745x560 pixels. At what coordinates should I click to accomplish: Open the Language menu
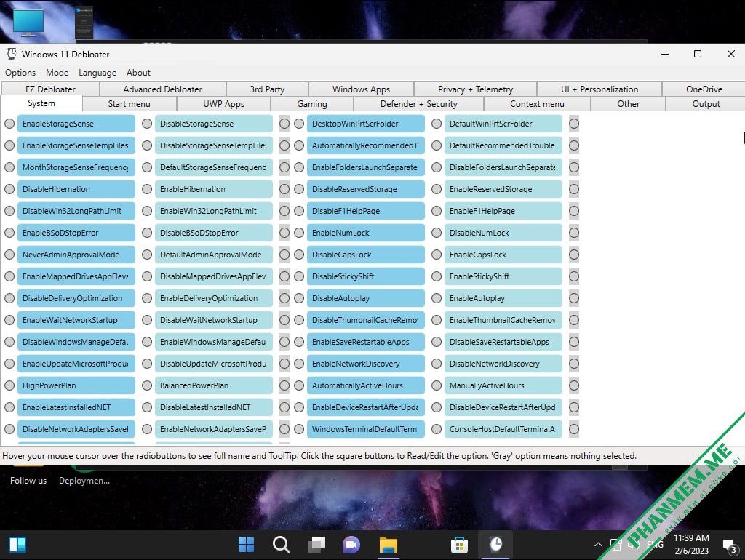97,73
